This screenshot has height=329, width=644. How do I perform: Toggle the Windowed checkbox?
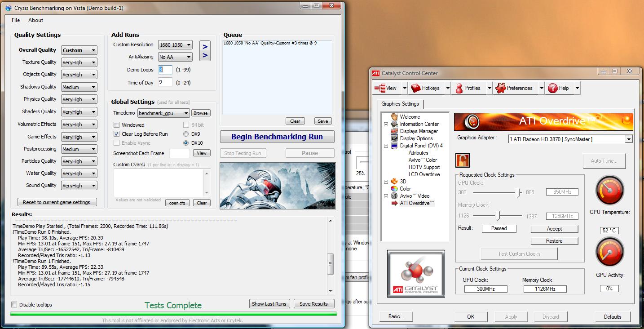(116, 125)
